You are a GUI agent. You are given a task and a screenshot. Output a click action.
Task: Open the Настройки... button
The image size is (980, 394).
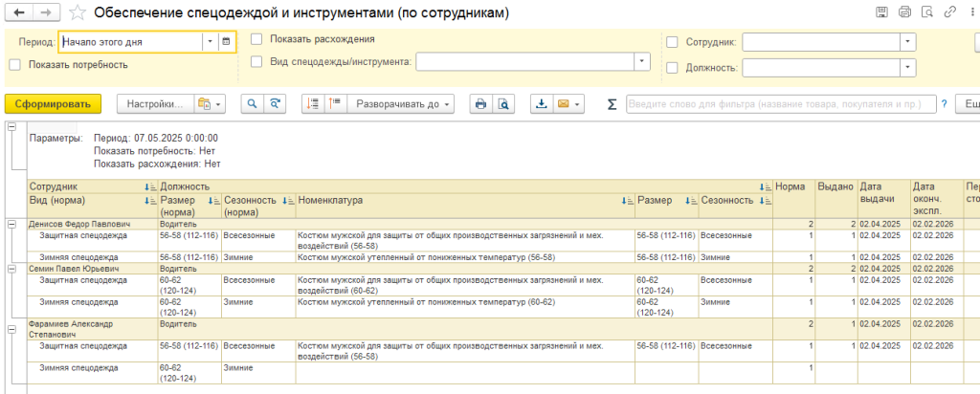[x=152, y=104]
